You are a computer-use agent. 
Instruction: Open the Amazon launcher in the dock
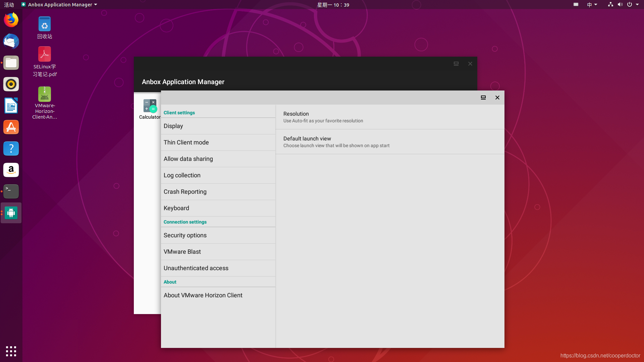pos(11,170)
